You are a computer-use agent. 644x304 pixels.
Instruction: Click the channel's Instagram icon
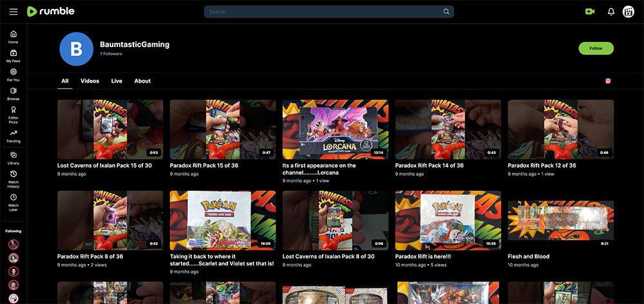pos(608,81)
